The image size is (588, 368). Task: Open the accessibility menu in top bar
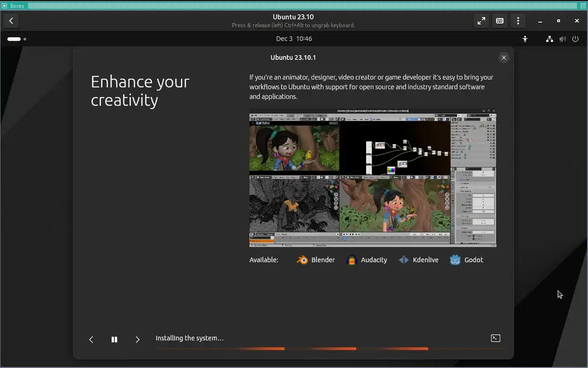click(525, 39)
